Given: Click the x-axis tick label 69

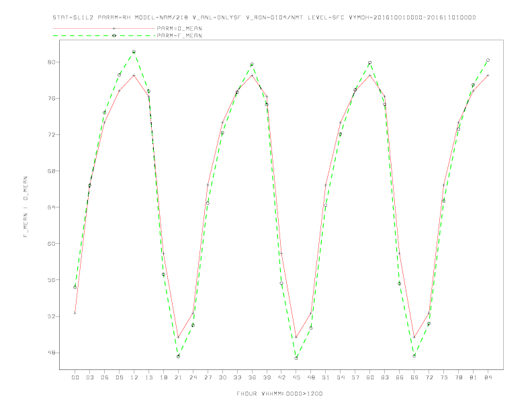Looking at the screenshot, I should click(x=414, y=377).
